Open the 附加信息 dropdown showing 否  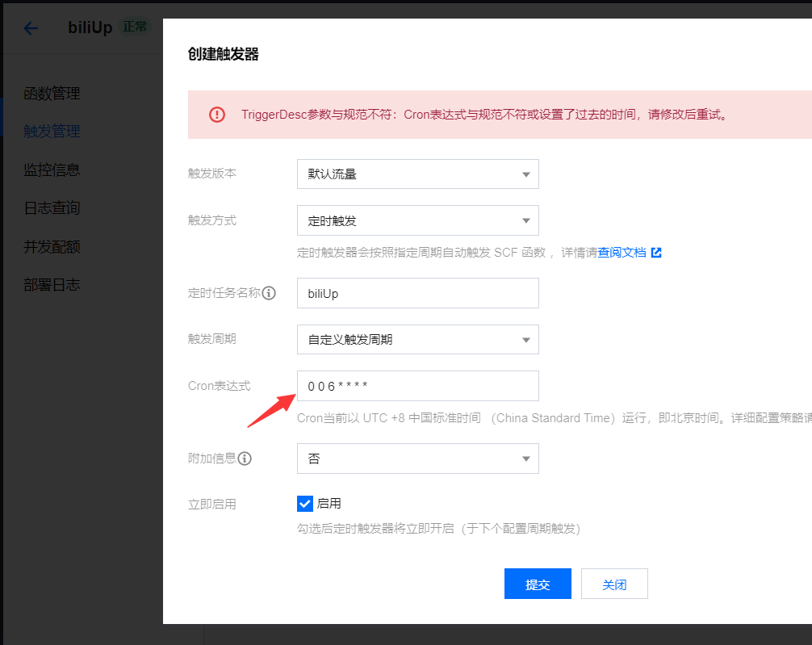coord(417,458)
